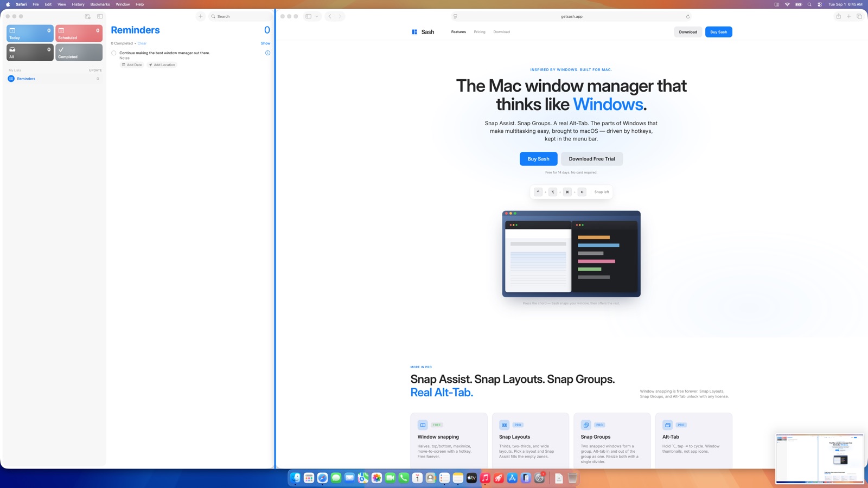
Task: Open the Pricing nav link
Action: pyautogui.click(x=480, y=32)
